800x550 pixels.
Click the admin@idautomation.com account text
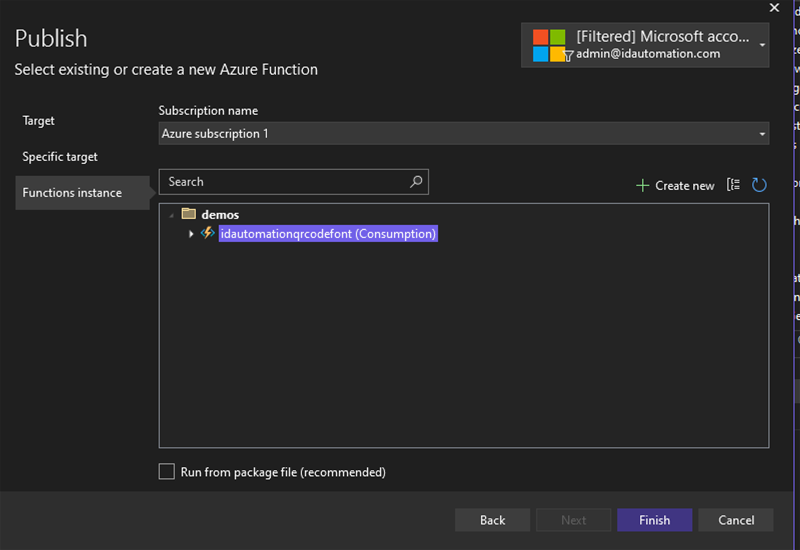pyautogui.click(x=648, y=54)
